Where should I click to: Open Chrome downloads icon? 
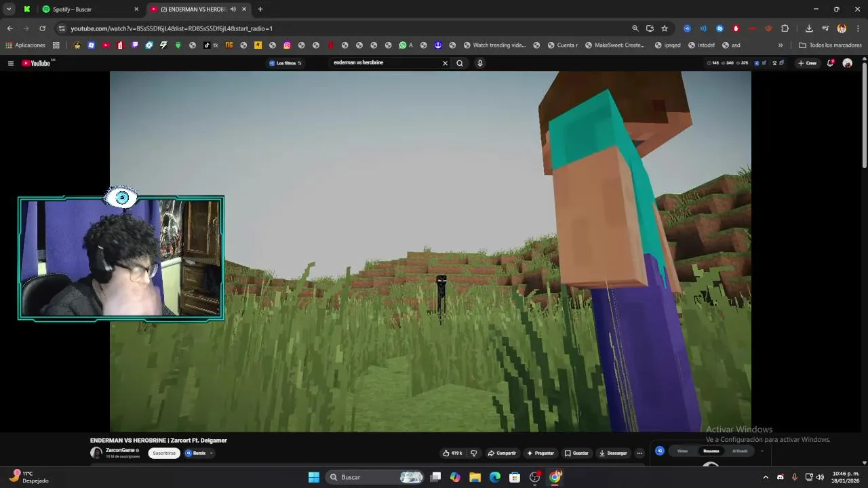click(x=809, y=28)
